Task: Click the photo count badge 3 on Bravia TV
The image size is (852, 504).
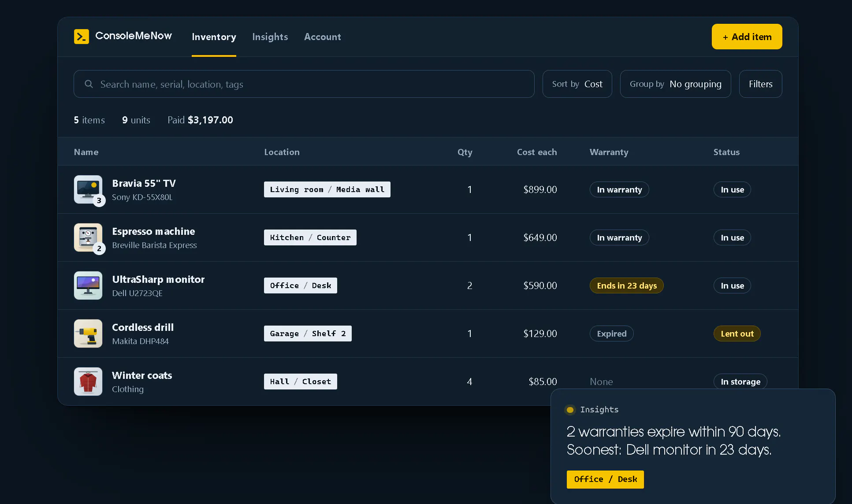Action: 99,200
